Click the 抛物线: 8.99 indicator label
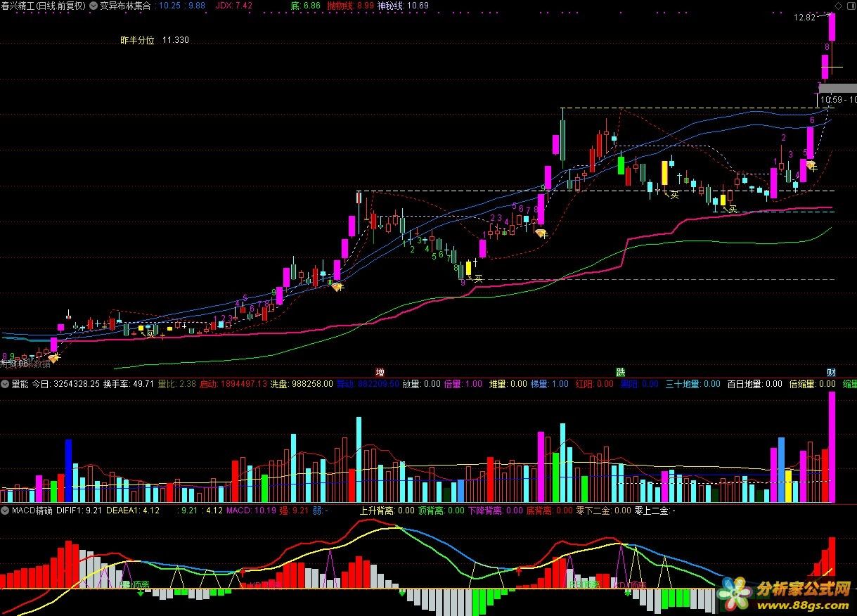Viewport: 857px width, 616px height. coord(350,5)
